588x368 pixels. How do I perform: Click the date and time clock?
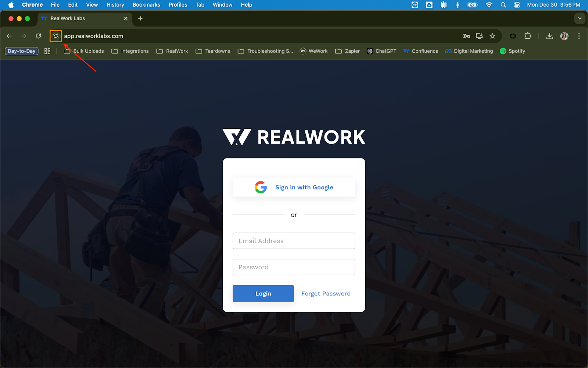[553, 5]
